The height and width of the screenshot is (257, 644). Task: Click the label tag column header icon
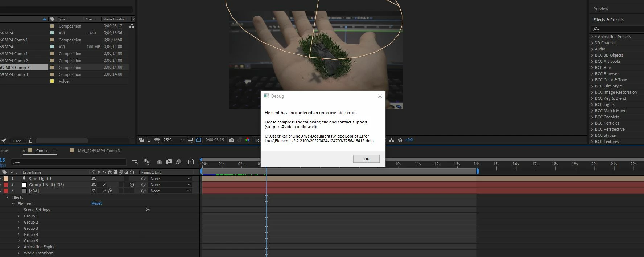pos(4,172)
